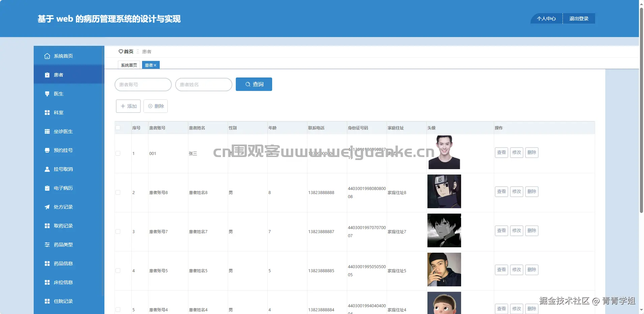Open 个人中心 in the header

click(x=546, y=19)
